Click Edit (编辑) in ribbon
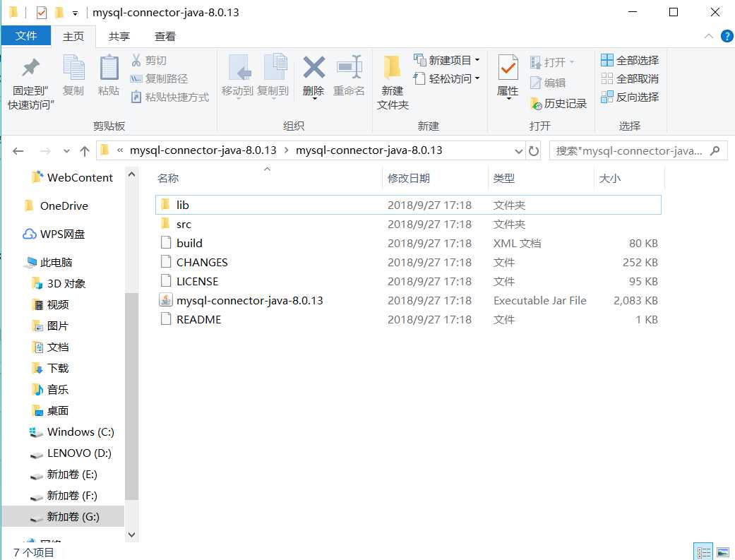Viewport: 735px width, 560px height. 548,83
